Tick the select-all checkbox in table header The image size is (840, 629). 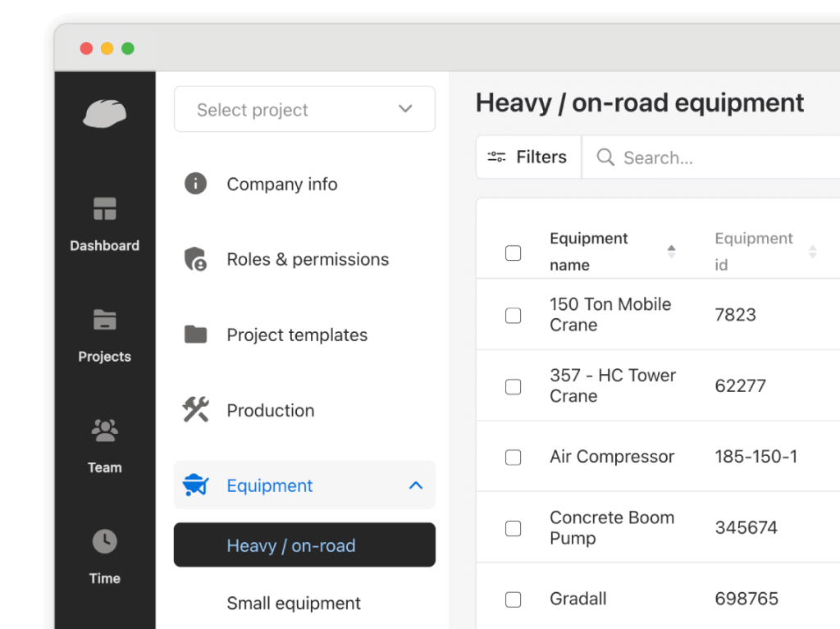(514, 253)
